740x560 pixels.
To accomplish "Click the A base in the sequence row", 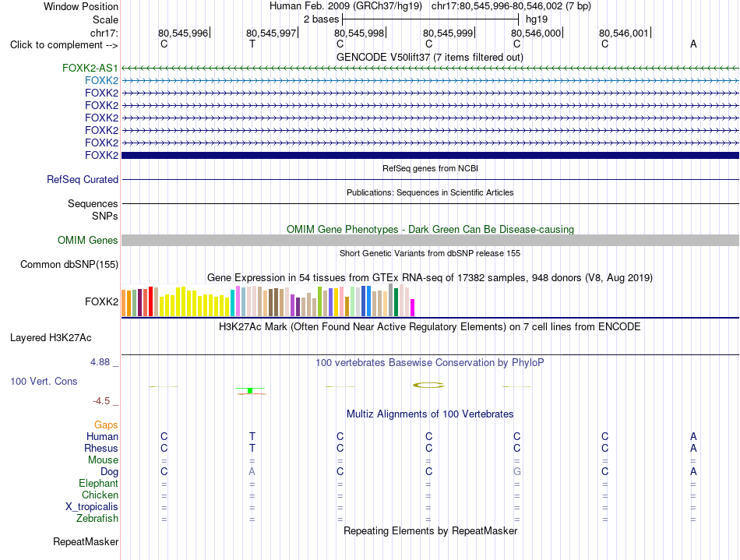I will (693, 44).
